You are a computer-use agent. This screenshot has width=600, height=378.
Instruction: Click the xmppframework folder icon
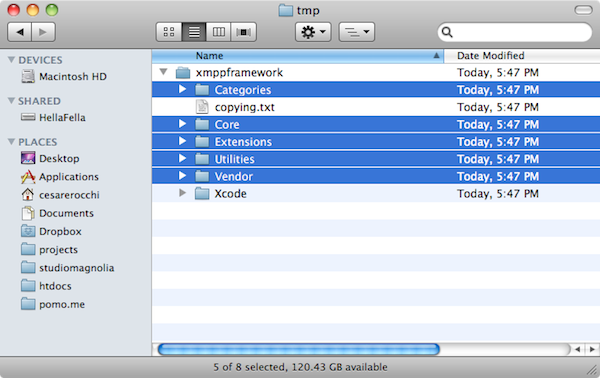click(x=183, y=72)
